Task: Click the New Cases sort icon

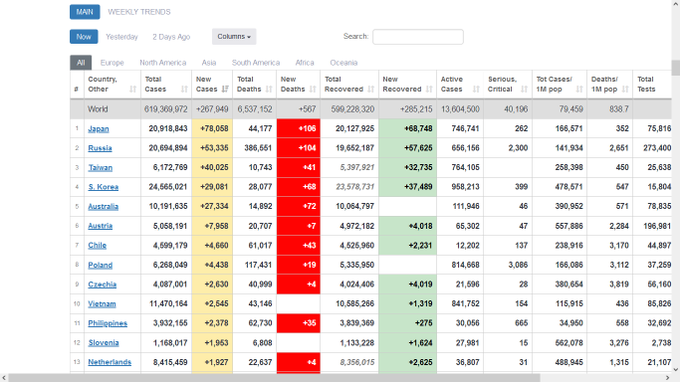Action: point(225,89)
